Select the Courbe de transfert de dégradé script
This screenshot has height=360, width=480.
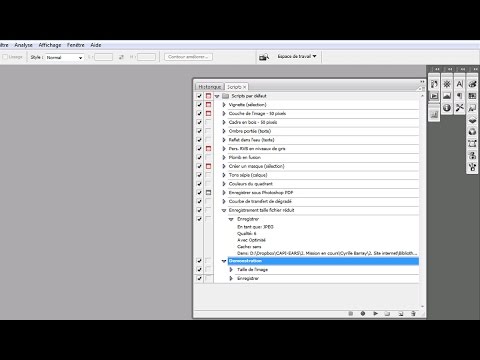point(260,201)
